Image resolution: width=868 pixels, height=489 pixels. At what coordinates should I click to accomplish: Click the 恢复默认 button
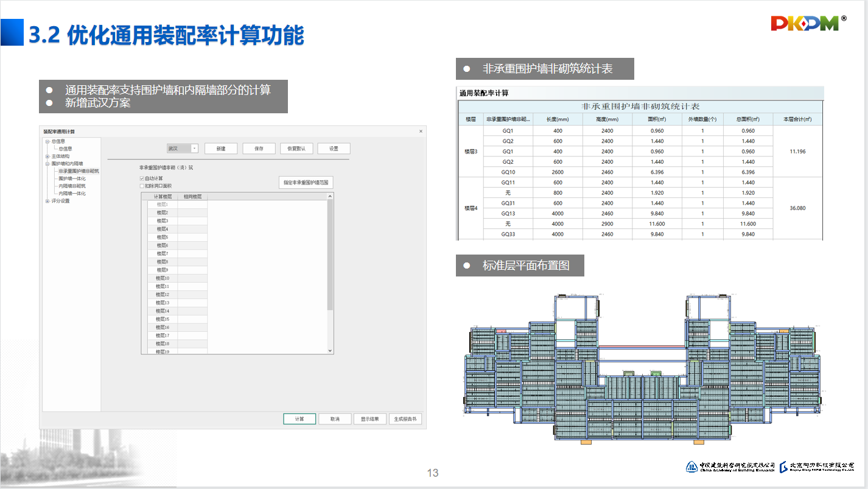[296, 149]
